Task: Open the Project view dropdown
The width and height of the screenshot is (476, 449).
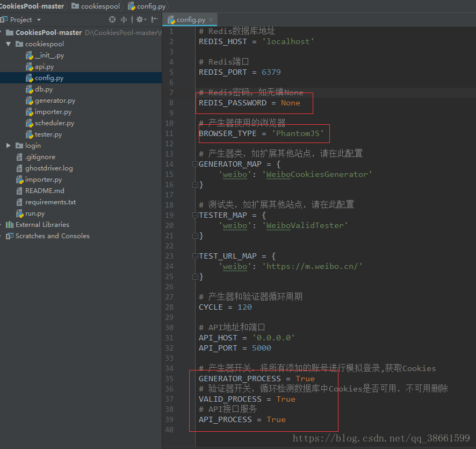Action: pos(39,20)
